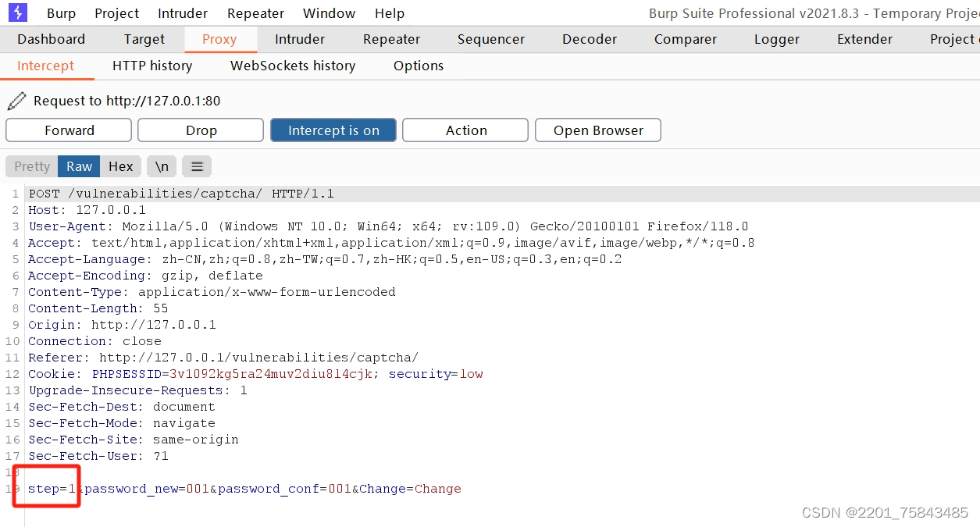The width and height of the screenshot is (980, 527).
Task: Click the Sec-Fetch-Mode: navigate line
Action: pyautogui.click(x=122, y=423)
